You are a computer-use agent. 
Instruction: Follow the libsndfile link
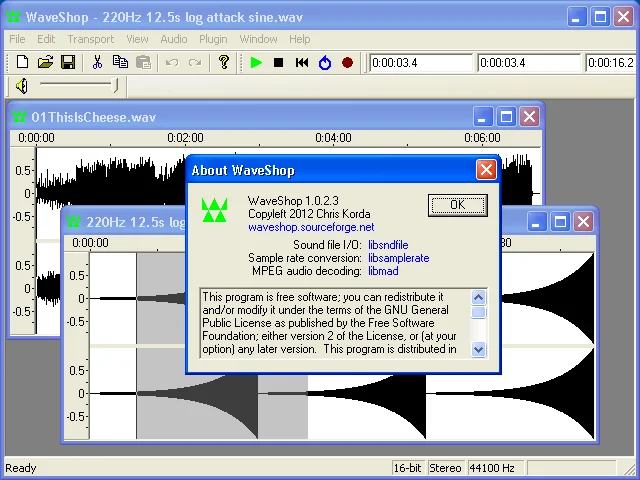(388, 245)
